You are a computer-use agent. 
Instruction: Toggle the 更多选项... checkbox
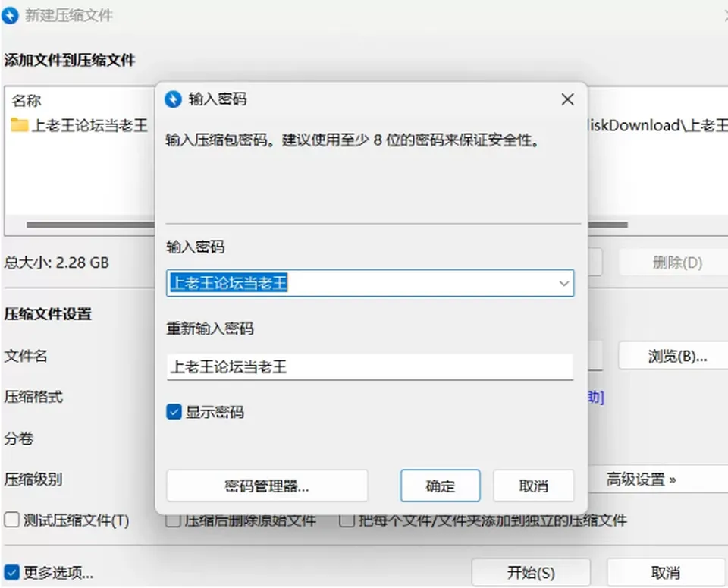pyautogui.click(x=11, y=572)
